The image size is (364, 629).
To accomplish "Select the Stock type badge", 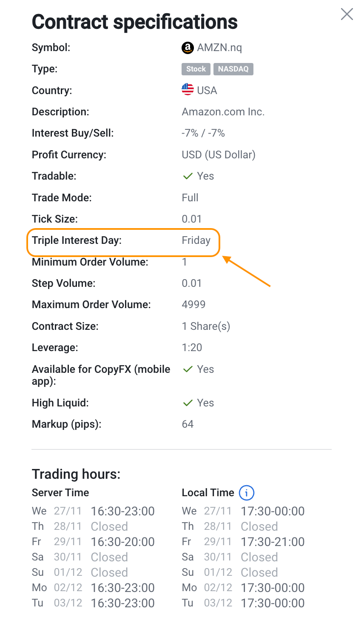I will (x=196, y=69).
